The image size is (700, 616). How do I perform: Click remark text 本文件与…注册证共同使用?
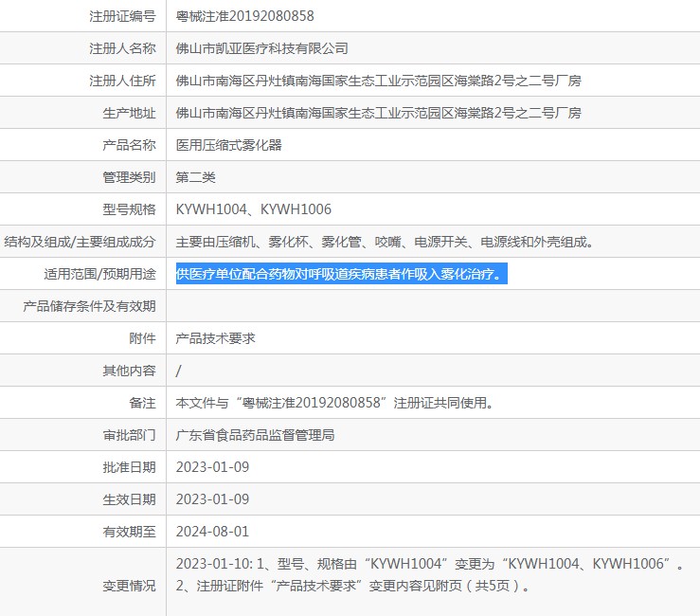coord(334,403)
